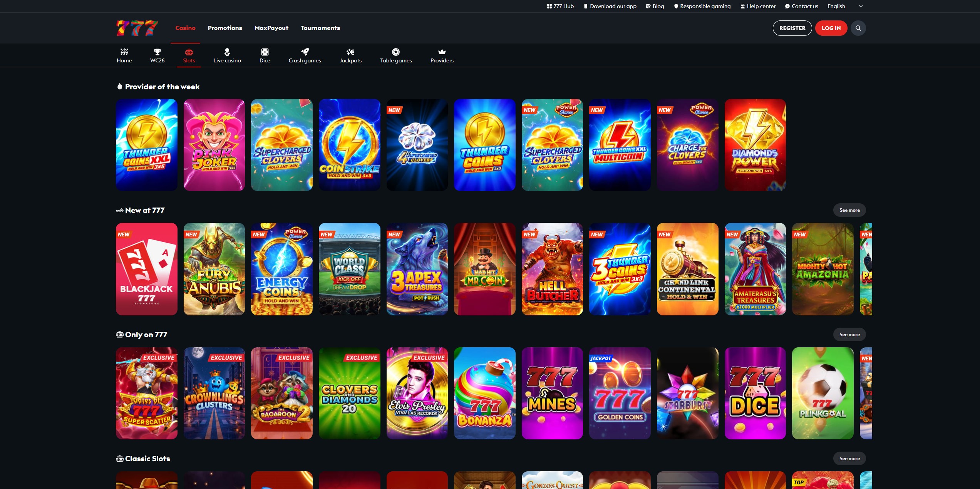This screenshot has width=980, height=489.
Task: Click See more for Only on 777
Action: pyautogui.click(x=849, y=335)
